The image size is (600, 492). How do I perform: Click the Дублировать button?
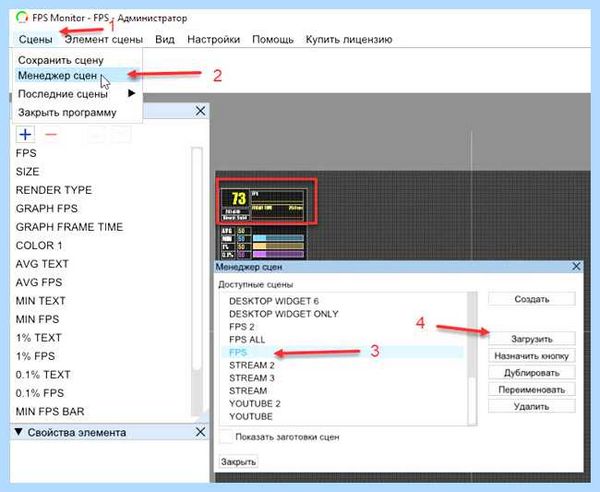[x=532, y=373]
